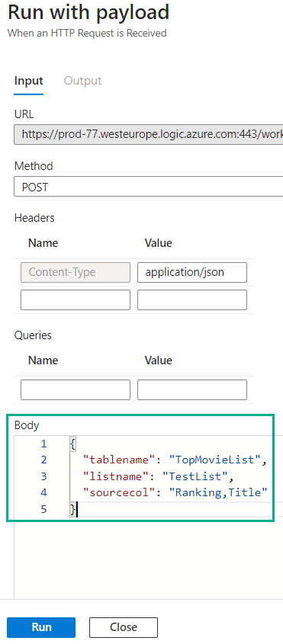Click the Queries section label
The image size is (283, 644).
(x=33, y=335)
